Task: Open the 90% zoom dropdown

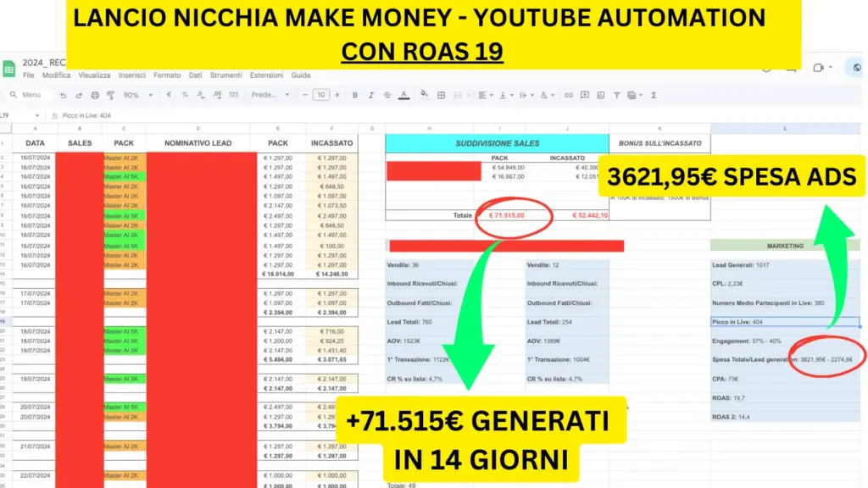Action: (138, 95)
